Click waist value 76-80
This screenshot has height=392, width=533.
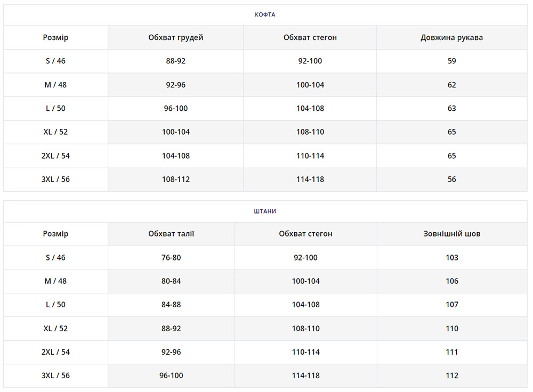pos(171,258)
